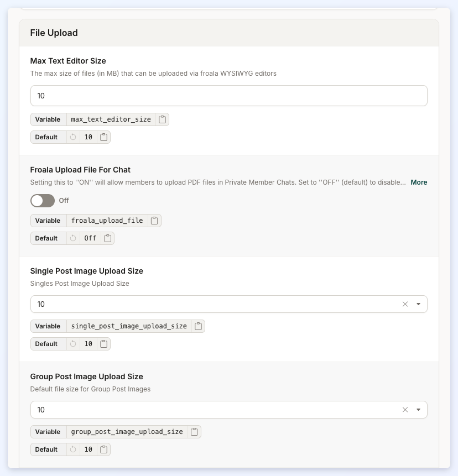
Task: Click the single_post_image_upload_size variable text
Action: pyautogui.click(x=129, y=326)
